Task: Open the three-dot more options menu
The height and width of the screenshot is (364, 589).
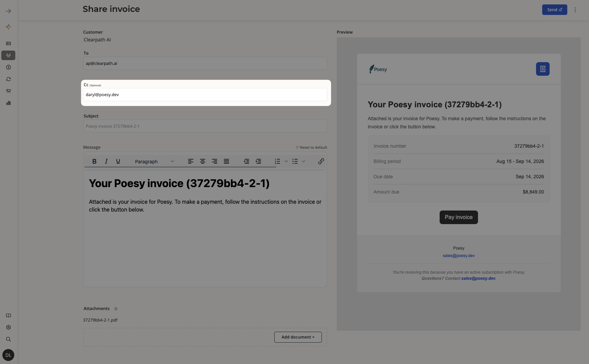Action: [575, 10]
